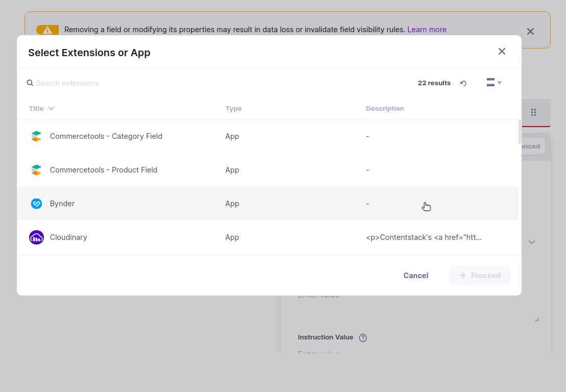This screenshot has height=392, width=566.
Task: Click the Cloudinary app icon
Action: pyautogui.click(x=36, y=237)
